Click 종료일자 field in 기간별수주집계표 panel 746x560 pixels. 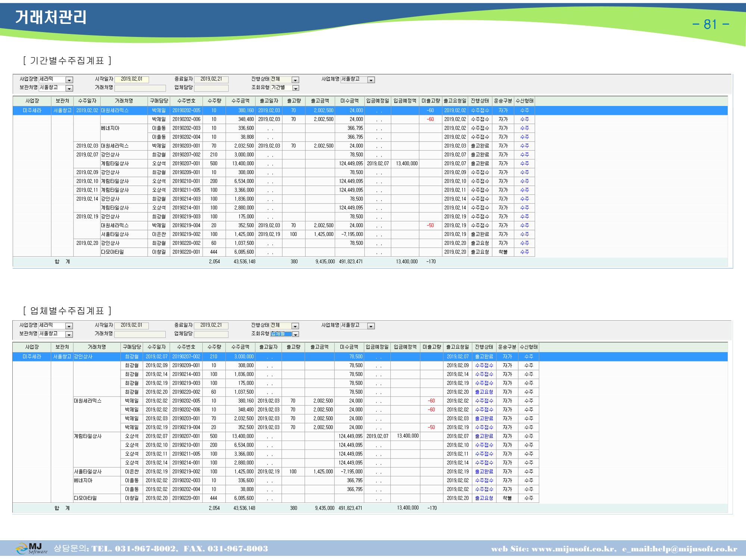point(211,80)
